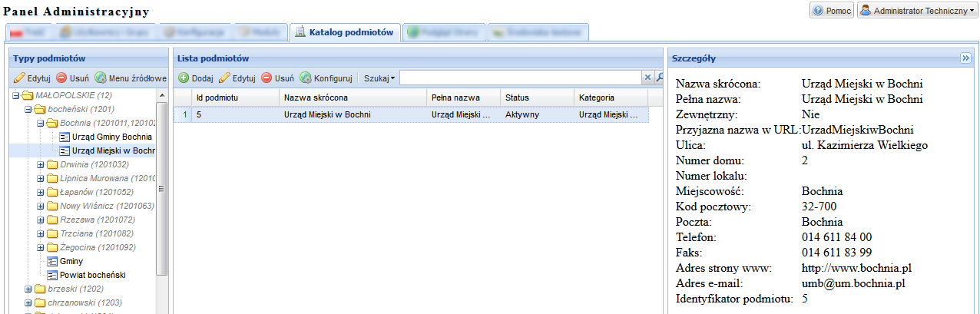980x314 pixels.
Task: Click Konfiguruj in Lista podmiotów toolbar
Action: coord(326,78)
